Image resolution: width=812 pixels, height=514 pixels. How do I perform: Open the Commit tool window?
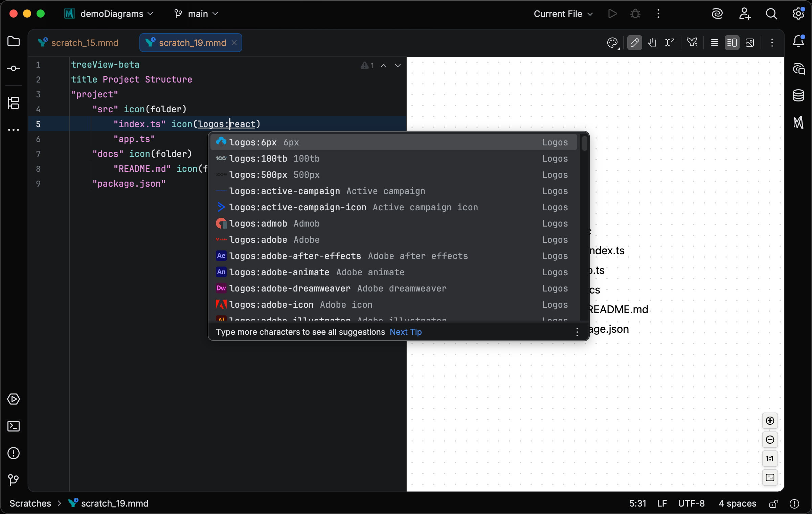(x=14, y=68)
